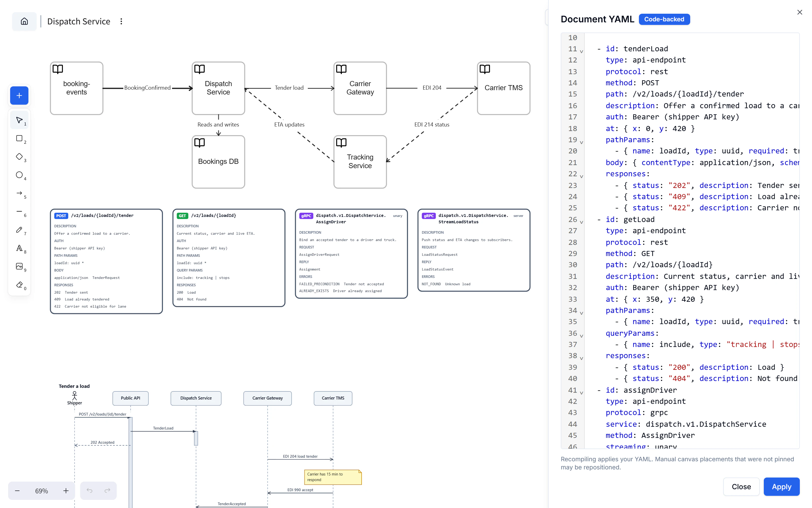
Task: Select the Tracking Service node
Action: point(360,162)
